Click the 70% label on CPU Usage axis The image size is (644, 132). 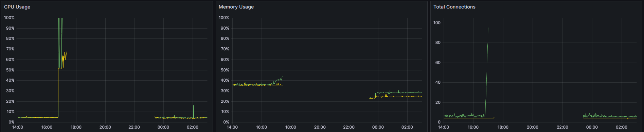tap(10, 49)
